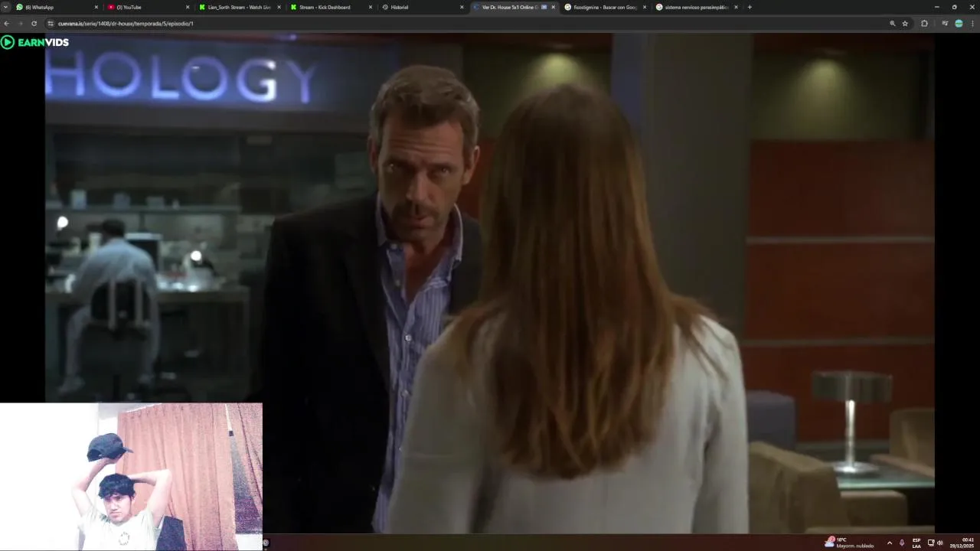Viewport: 980px width, 551px height.
Task: Click the microphone tray icon
Action: 902,543
